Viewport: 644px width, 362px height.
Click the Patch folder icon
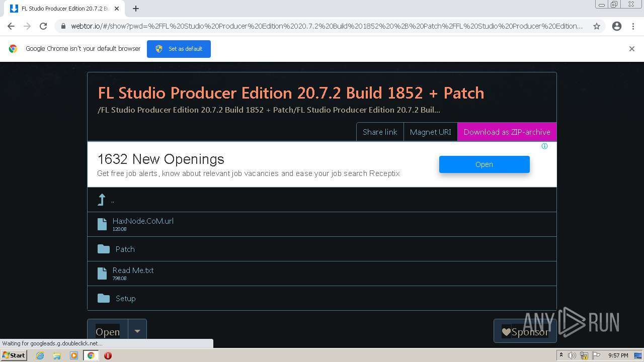[104, 249]
